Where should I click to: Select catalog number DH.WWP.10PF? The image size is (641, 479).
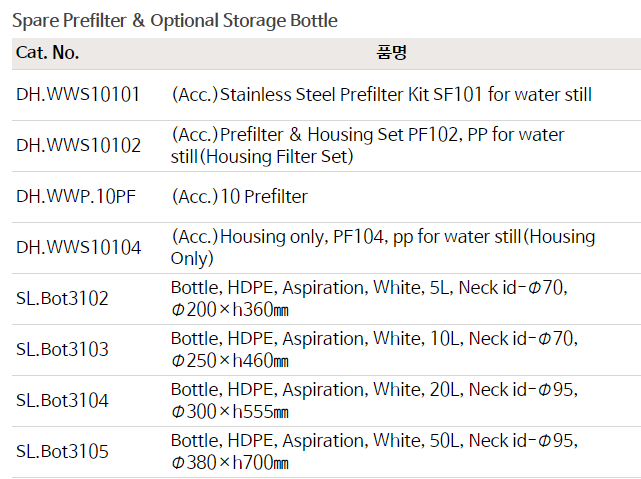tap(75, 196)
